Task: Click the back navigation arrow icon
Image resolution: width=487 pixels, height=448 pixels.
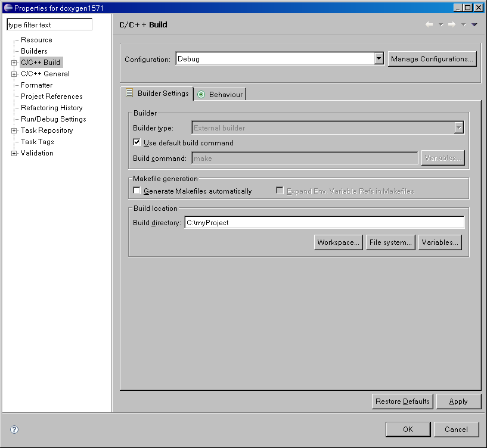Action: coord(429,24)
